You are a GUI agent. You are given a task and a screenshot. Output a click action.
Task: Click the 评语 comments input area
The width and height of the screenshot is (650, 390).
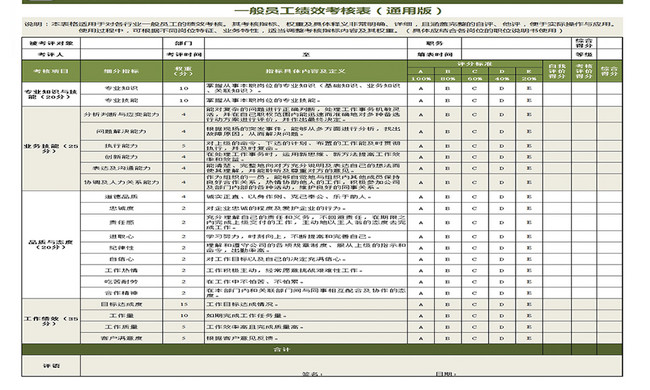click(x=352, y=366)
